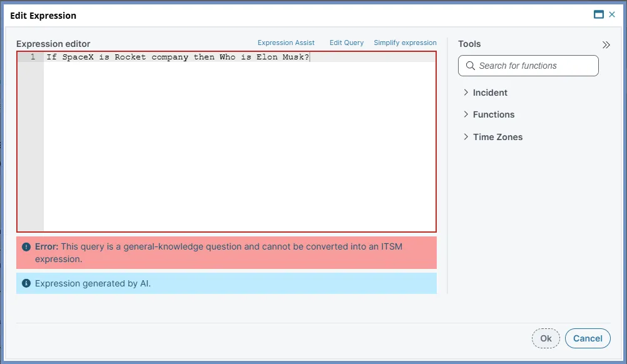
Task: Click the info icon beside AI message
Action: pos(26,283)
